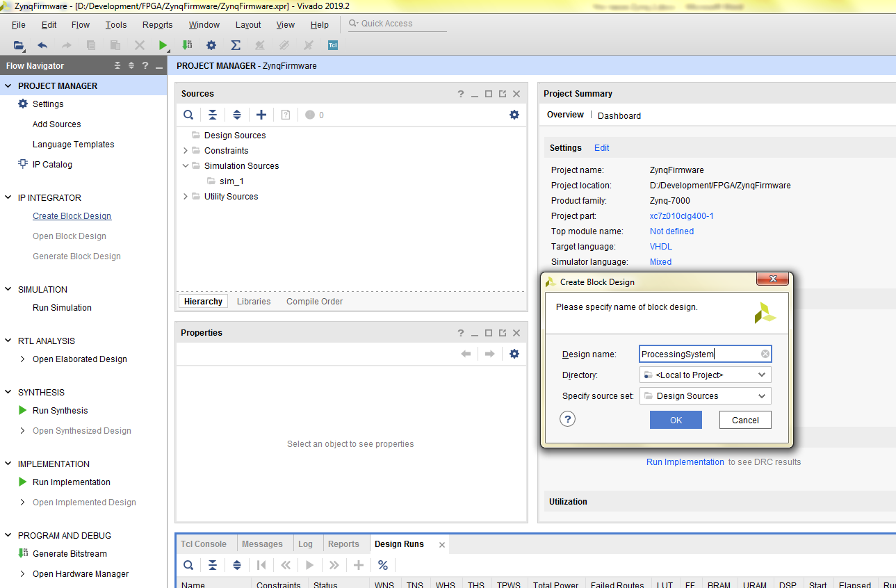Close the Design Runs tab
The width and height of the screenshot is (896, 588).
442,545
